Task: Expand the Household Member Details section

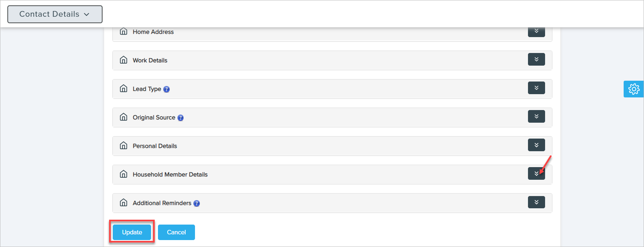Action: [536, 174]
